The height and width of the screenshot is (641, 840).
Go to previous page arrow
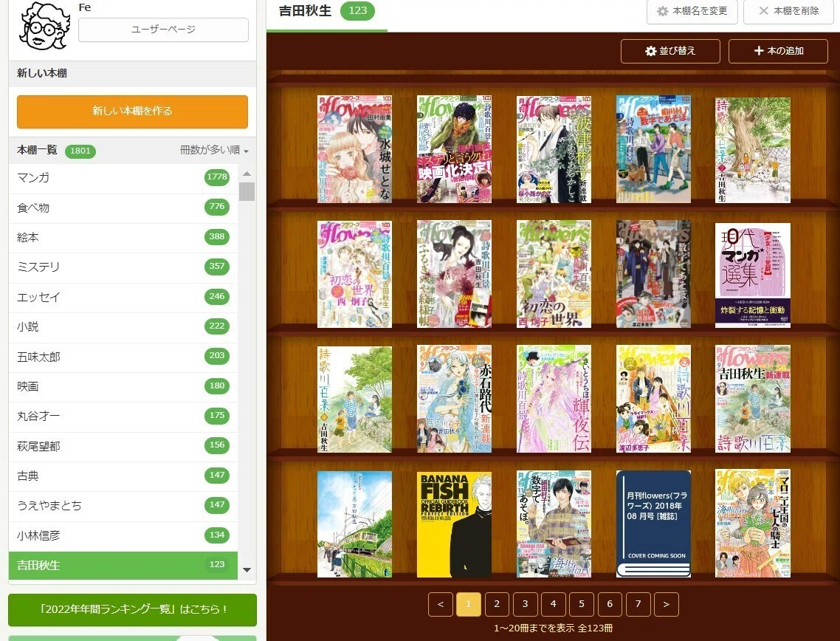pyautogui.click(x=441, y=605)
